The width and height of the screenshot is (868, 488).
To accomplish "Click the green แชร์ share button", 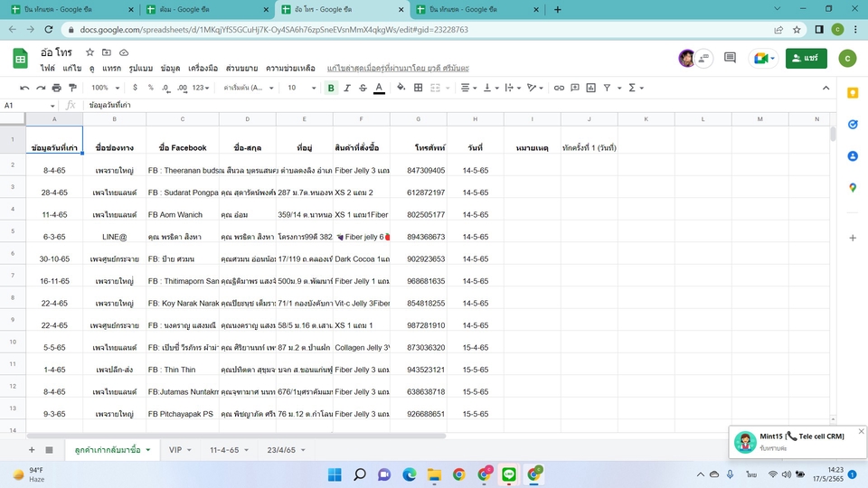I will (806, 58).
